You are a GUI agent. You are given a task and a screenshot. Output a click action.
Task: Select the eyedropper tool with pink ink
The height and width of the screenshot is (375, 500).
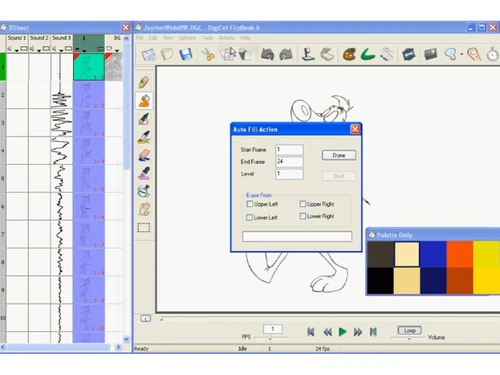(x=144, y=173)
